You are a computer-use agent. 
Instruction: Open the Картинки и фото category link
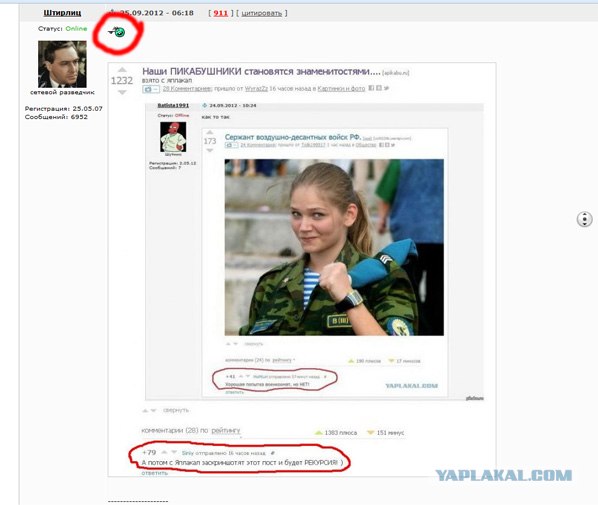tap(341, 88)
